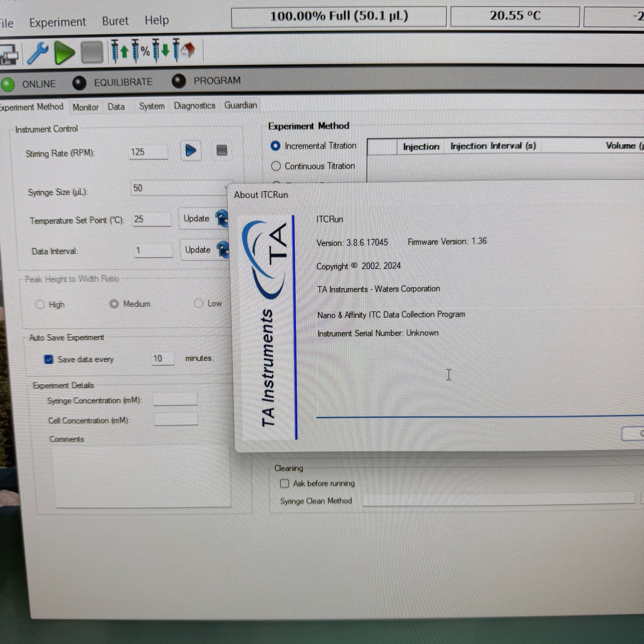Click Instrument Serial Number: Unknown text
The width and height of the screenshot is (644, 644).
[378, 333]
